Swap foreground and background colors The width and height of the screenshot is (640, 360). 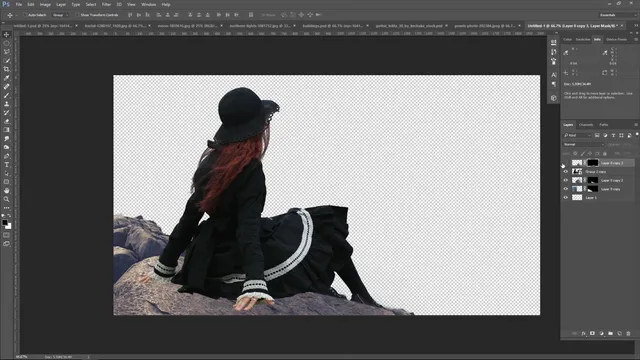tap(9, 216)
